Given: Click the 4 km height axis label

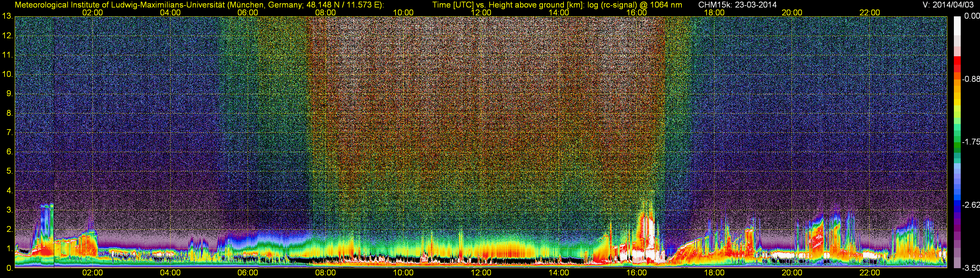Looking at the screenshot, I should coord(9,191).
